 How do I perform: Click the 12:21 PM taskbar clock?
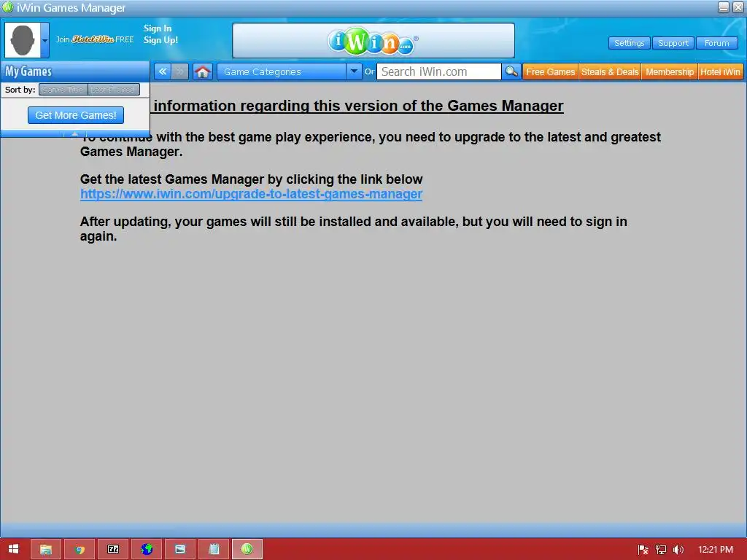tap(716, 550)
